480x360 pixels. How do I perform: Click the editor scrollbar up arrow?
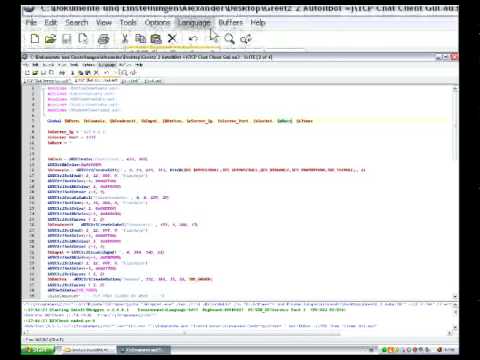[455, 89]
